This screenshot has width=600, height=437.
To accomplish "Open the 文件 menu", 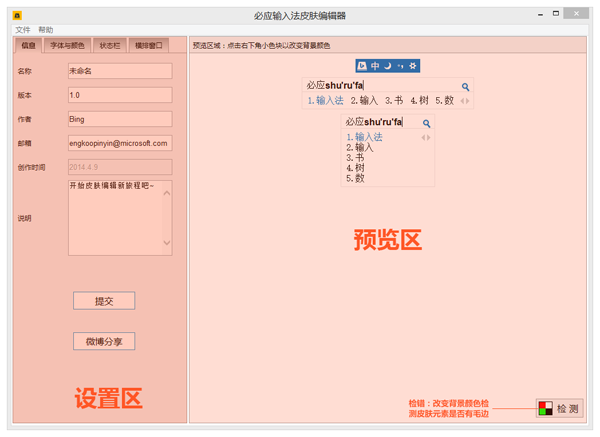I will 23,31.
